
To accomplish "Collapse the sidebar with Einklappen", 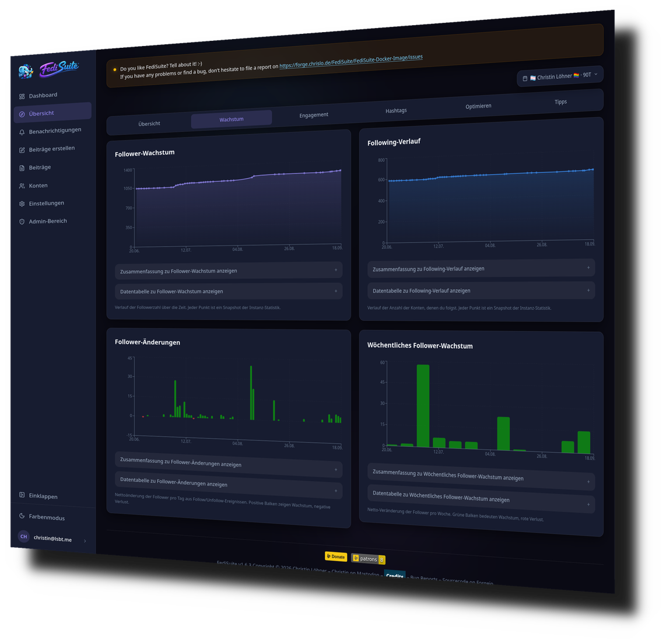I will tap(52, 496).
